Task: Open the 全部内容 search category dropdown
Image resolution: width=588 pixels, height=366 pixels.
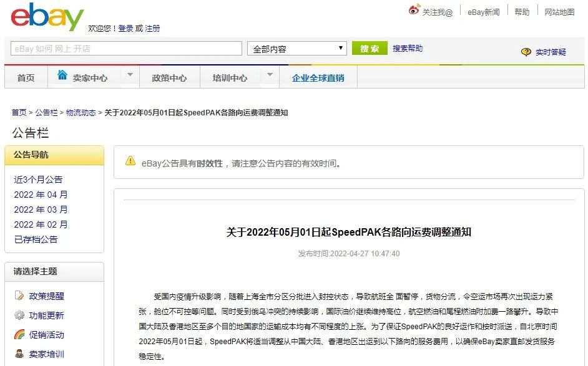Action: (296, 49)
